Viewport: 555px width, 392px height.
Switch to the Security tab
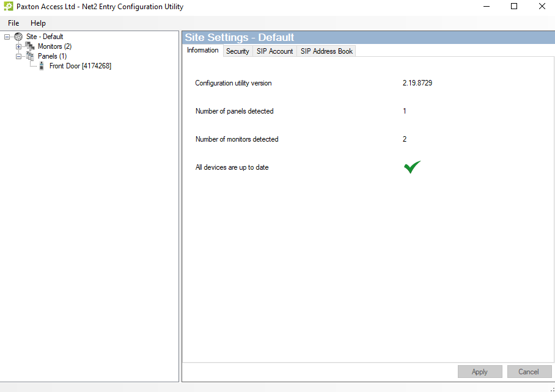point(238,51)
